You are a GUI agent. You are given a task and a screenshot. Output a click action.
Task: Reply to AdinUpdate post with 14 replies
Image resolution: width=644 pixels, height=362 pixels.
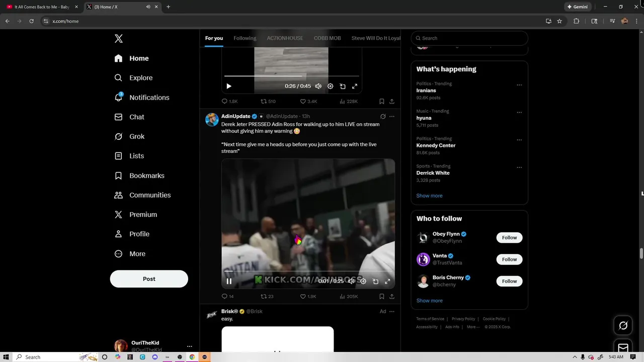pos(227,296)
